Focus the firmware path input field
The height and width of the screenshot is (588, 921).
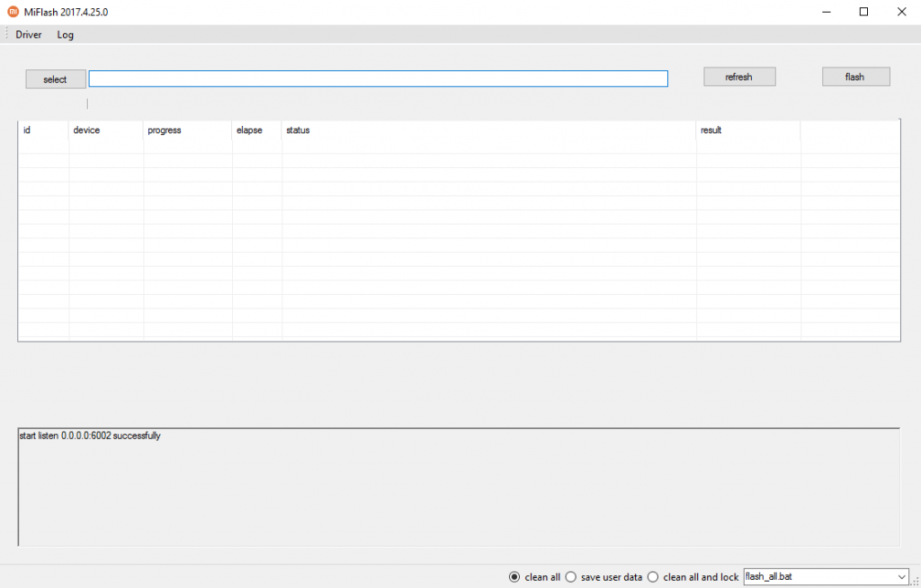(x=379, y=79)
